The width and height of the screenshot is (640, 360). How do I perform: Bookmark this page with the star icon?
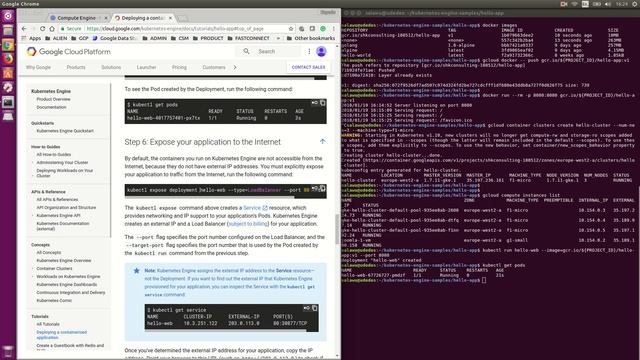(x=291, y=29)
